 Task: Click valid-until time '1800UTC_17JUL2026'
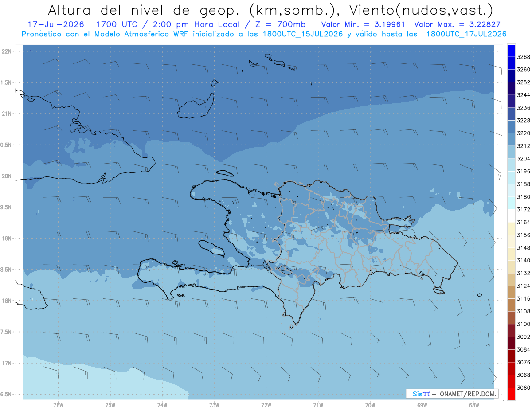pos(466,34)
